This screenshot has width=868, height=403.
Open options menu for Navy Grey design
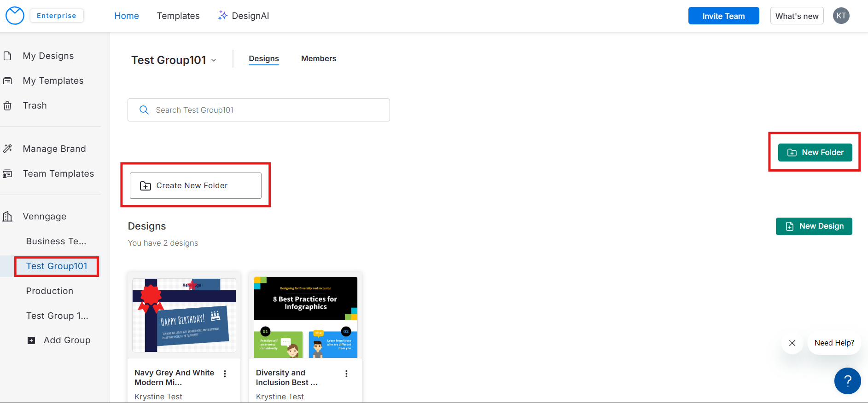225,374
